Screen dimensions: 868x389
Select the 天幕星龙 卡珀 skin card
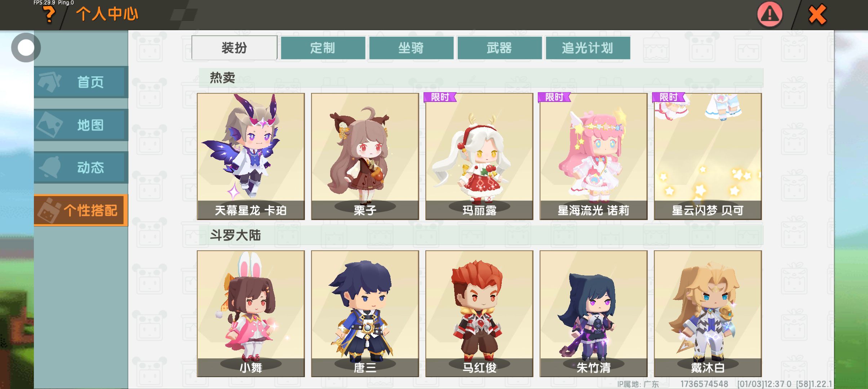click(251, 156)
